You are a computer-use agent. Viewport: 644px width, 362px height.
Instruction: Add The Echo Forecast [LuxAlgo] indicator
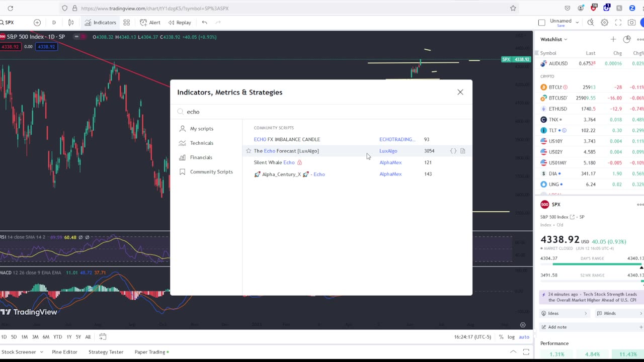[286, 151]
